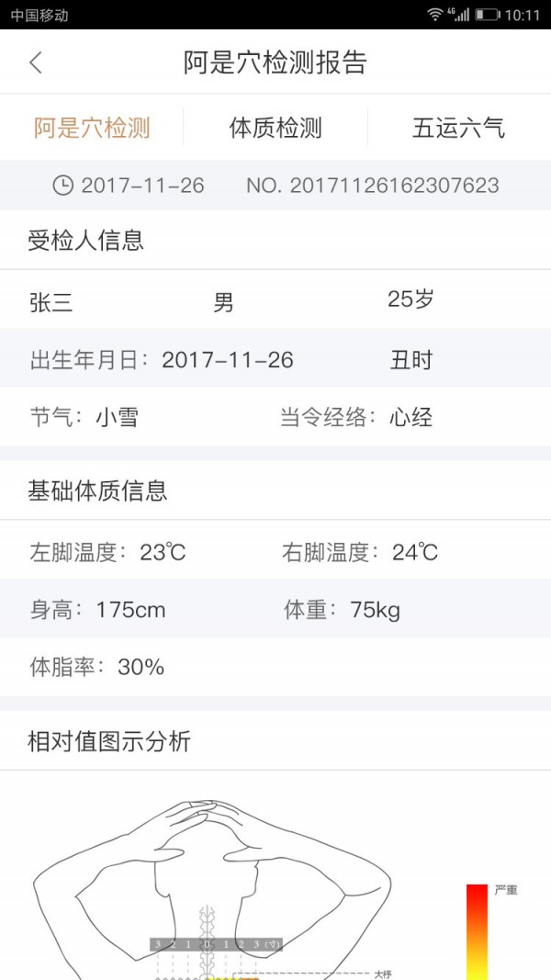
Task: Tap the report date 2017-11-26
Action: (x=142, y=186)
